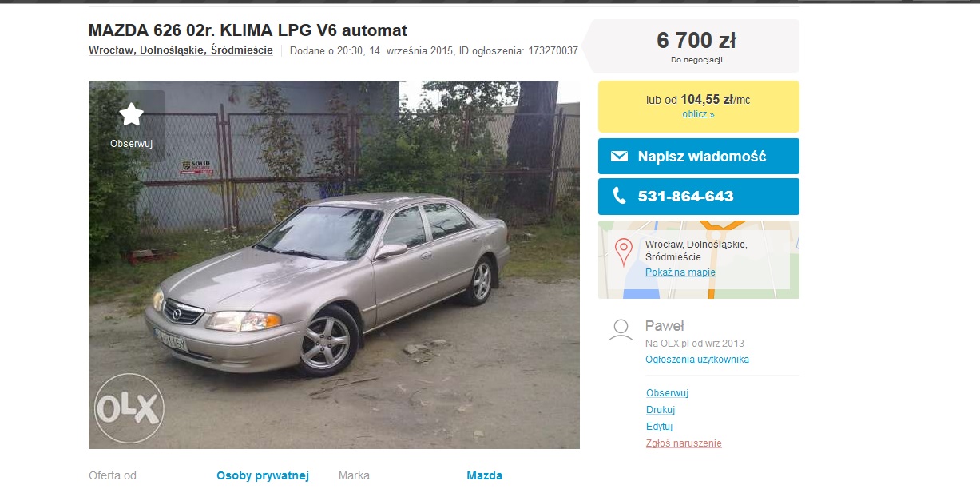Call number 531-864-643 button
980x489 pixels.
coord(699,196)
